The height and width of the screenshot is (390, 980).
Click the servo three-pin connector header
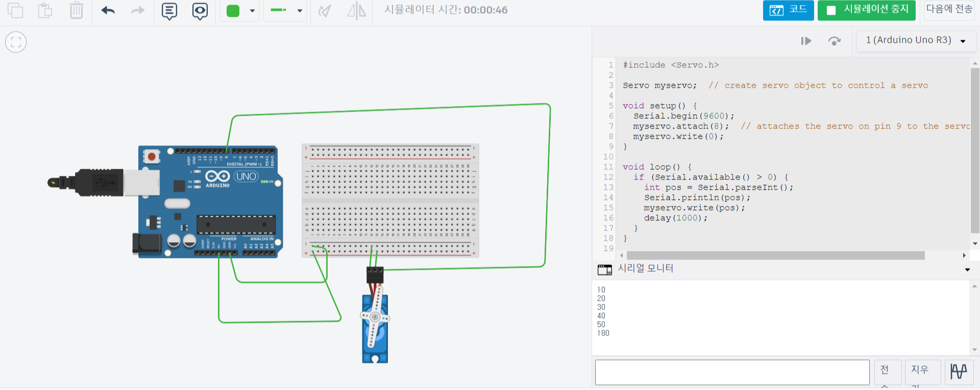[375, 275]
